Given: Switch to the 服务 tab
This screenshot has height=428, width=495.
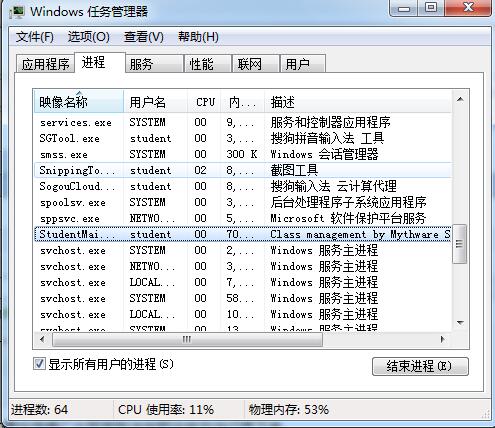Looking at the screenshot, I should click(x=154, y=64).
